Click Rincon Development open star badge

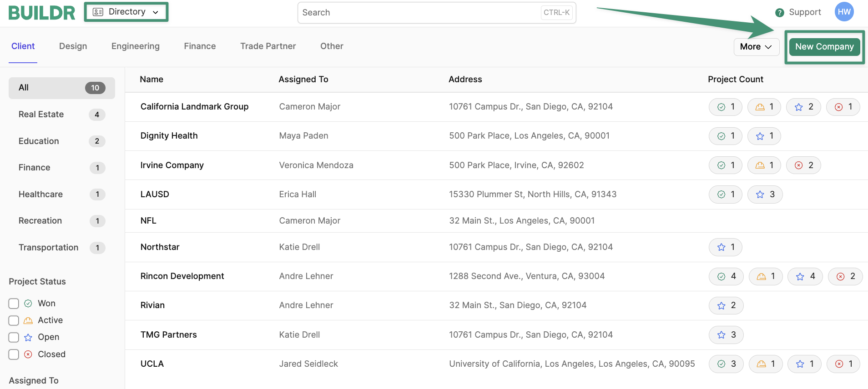point(805,276)
